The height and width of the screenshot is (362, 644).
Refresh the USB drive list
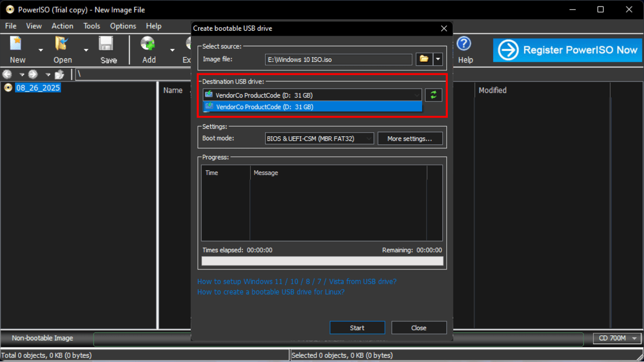[433, 95]
